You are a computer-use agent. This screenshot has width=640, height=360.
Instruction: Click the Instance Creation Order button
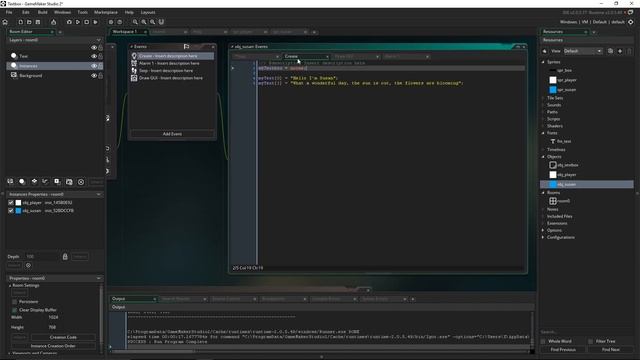click(53, 346)
